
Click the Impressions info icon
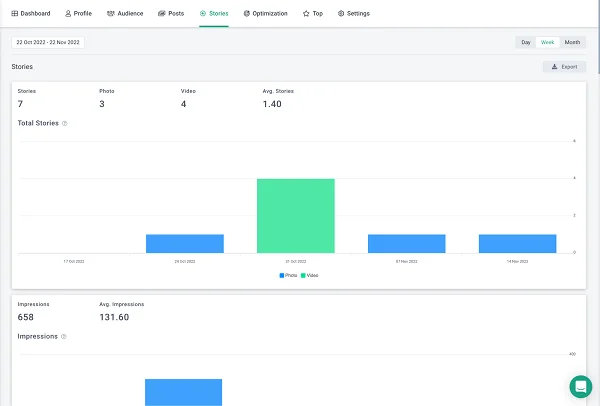(65, 337)
